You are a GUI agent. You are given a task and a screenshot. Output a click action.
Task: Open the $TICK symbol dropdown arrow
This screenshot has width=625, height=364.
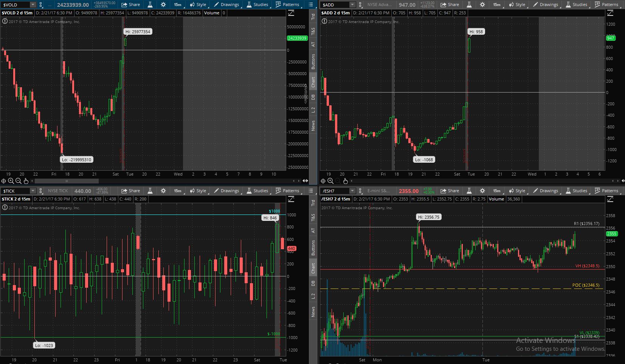click(x=33, y=191)
